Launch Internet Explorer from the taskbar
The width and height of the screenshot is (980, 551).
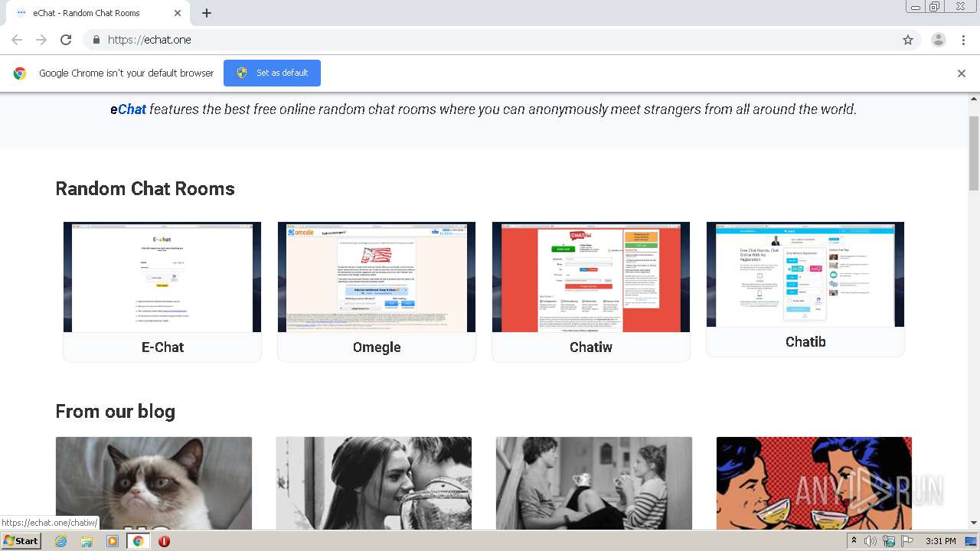[x=60, y=541]
